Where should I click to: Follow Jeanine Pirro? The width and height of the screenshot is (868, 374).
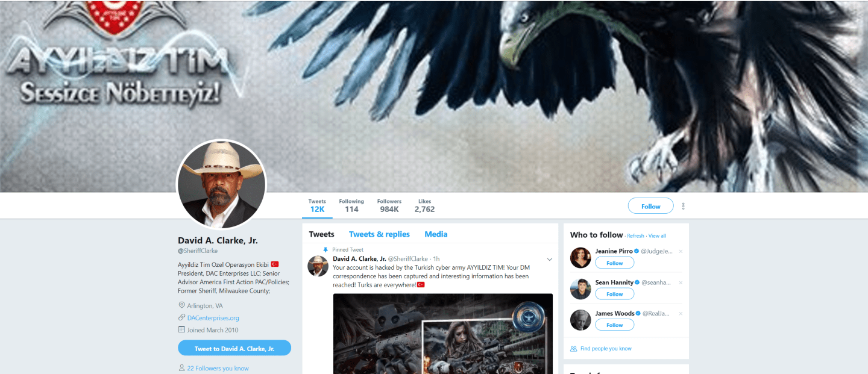coord(614,263)
